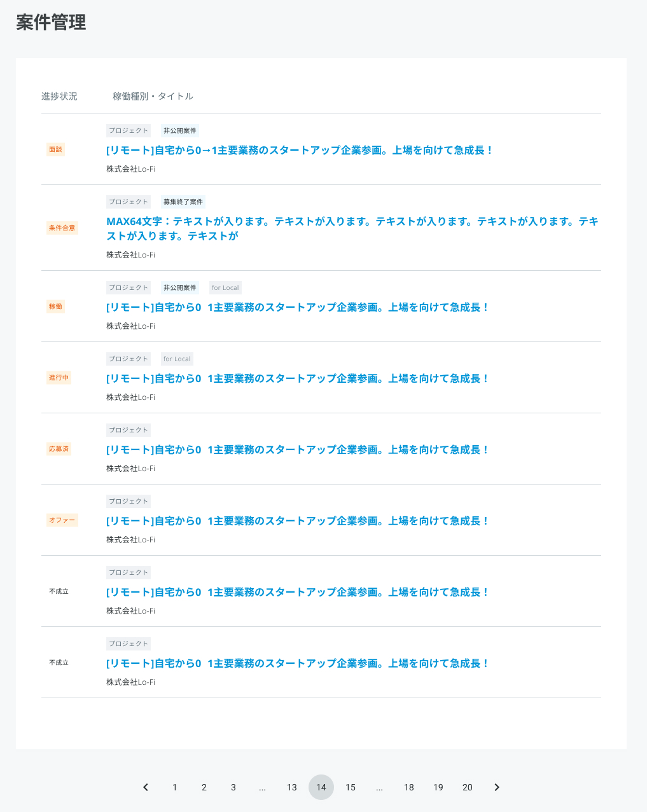Click the 募集終了案件 tag
This screenshot has width=647, height=812.
pyautogui.click(x=183, y=202)
